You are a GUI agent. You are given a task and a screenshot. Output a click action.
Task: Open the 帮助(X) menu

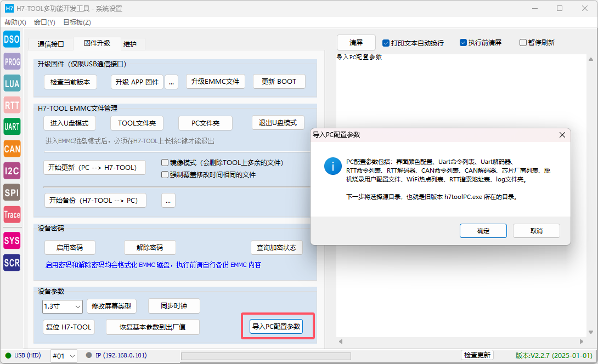pos(15,22)
